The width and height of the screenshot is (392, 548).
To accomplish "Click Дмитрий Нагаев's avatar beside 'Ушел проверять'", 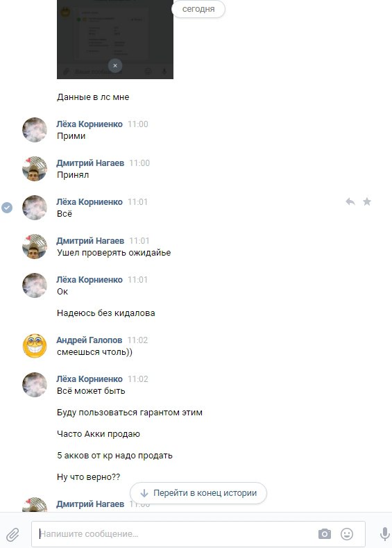I will click(35, 247).
